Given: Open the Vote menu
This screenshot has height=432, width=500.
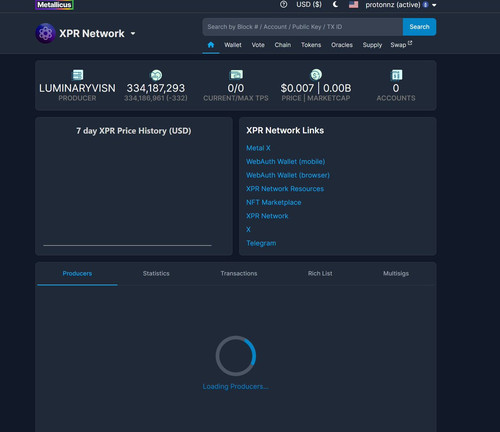Looking at the screenshot, I should [258, 45].
